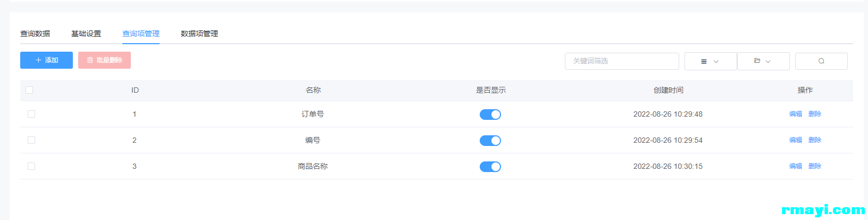Click 编辑 link for 编号 row
The height and width of the screenshot is (220, 868).
[x=796, y=140]
